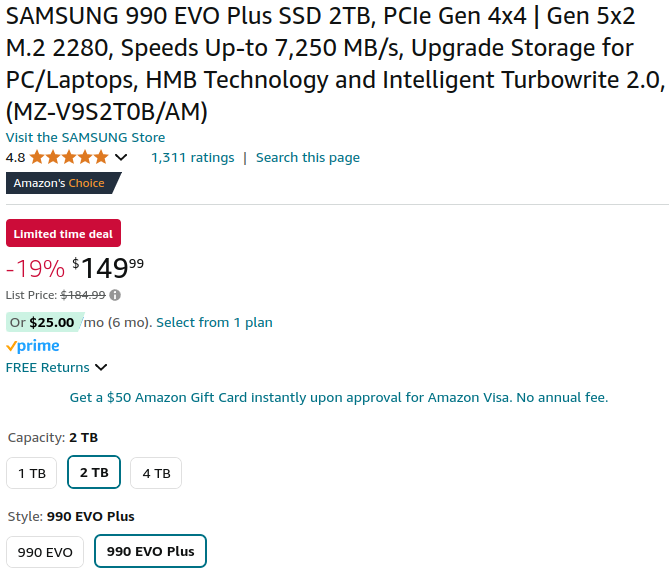The image size is (669, 572).
Task: Select the 990 EVO style
Action: tap(45, 551)
